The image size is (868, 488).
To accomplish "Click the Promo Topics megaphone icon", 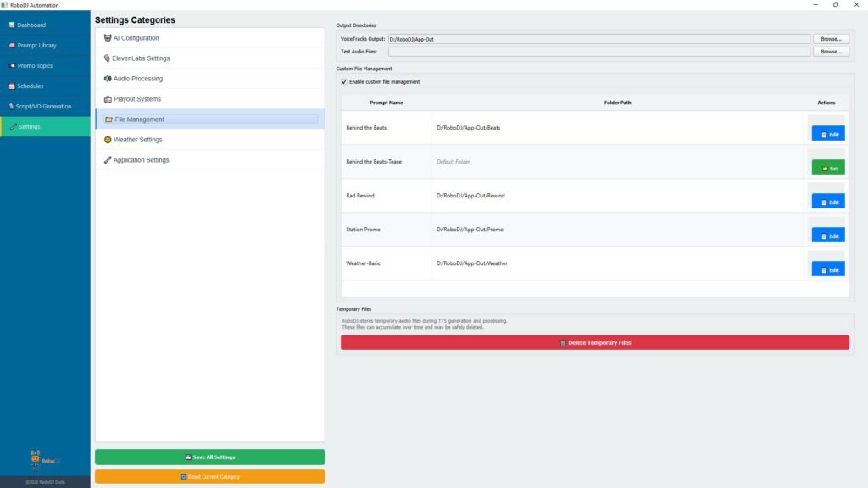I will (x=12, y=66).
